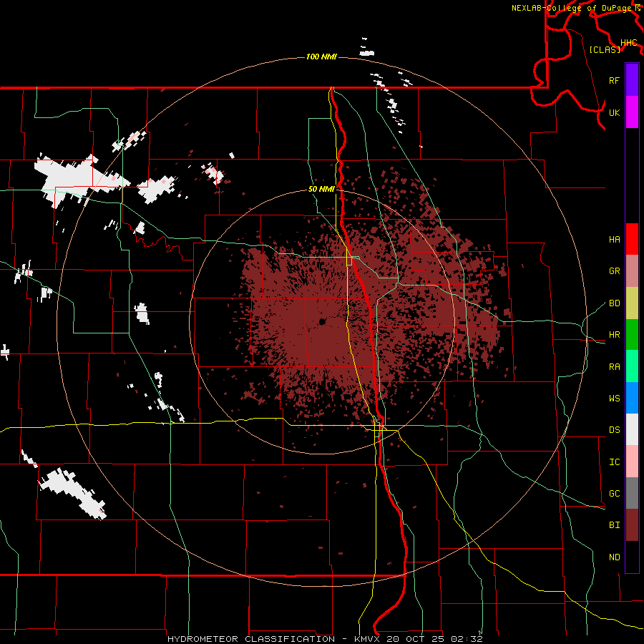The height and width of the screenshot is (644, 644).
Task: Click the ND black legend swatch
Action: tap(632, 557)
